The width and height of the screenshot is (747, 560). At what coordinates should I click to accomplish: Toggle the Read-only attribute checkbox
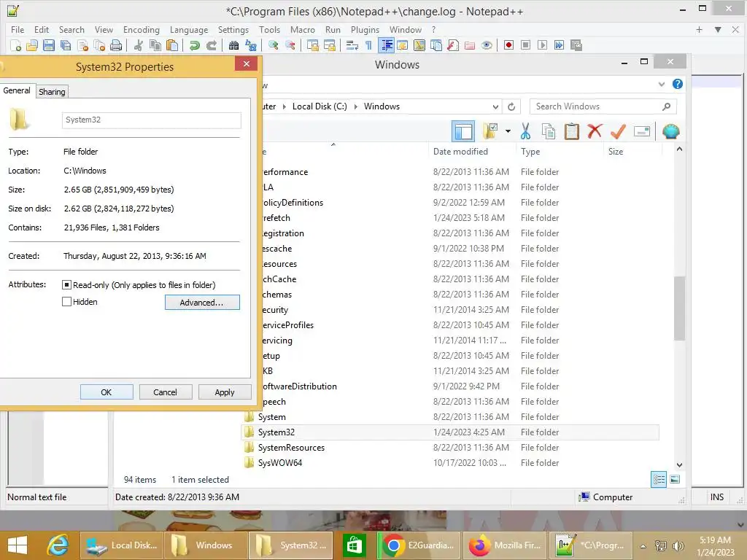click(x=66, y=285)
